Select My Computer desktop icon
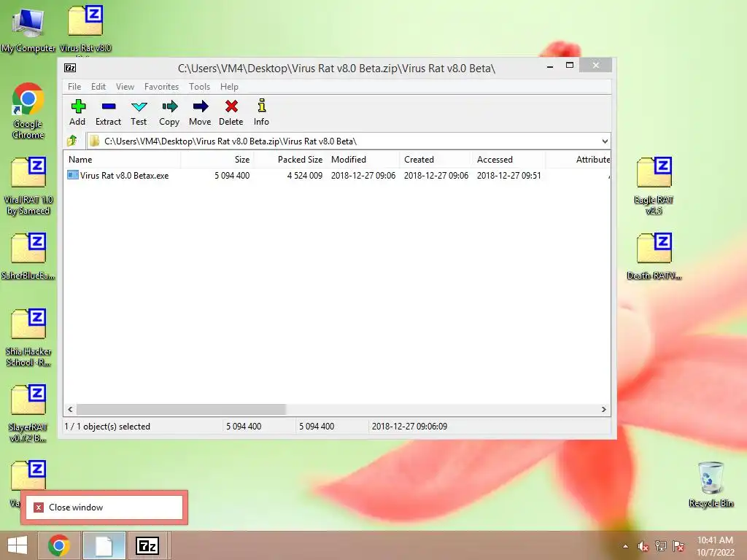This screenshot has height=560, width=747. [x=28, y=28]
